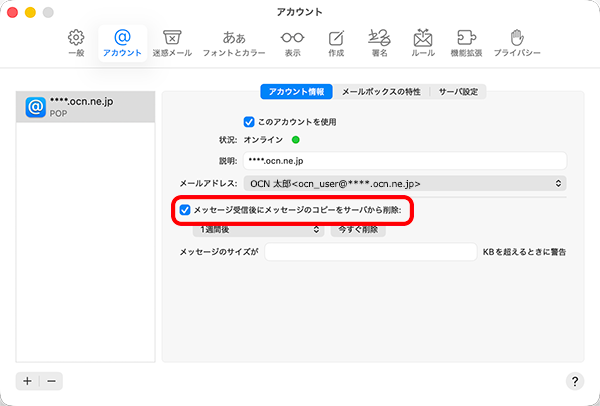
Task: Click the 説明 description text field
Action: tap(403, 160)
